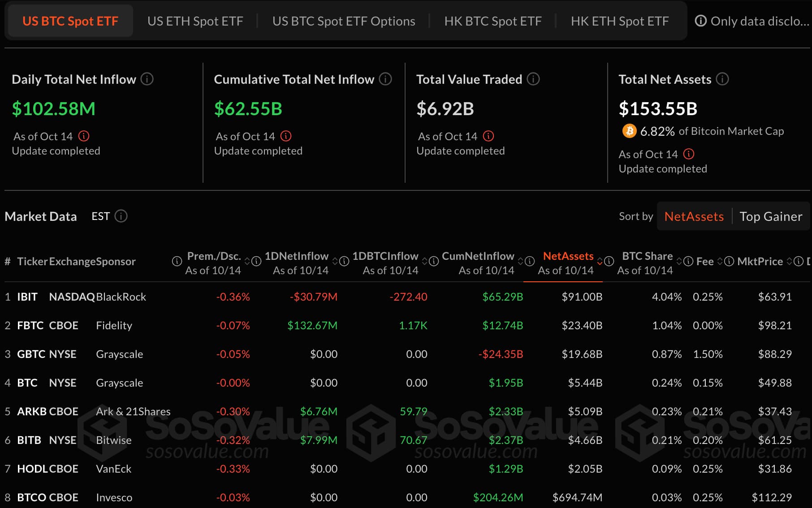Sort table by Fee arrows
This screenshot has height=508, width=812.
[x=720, y=261]
